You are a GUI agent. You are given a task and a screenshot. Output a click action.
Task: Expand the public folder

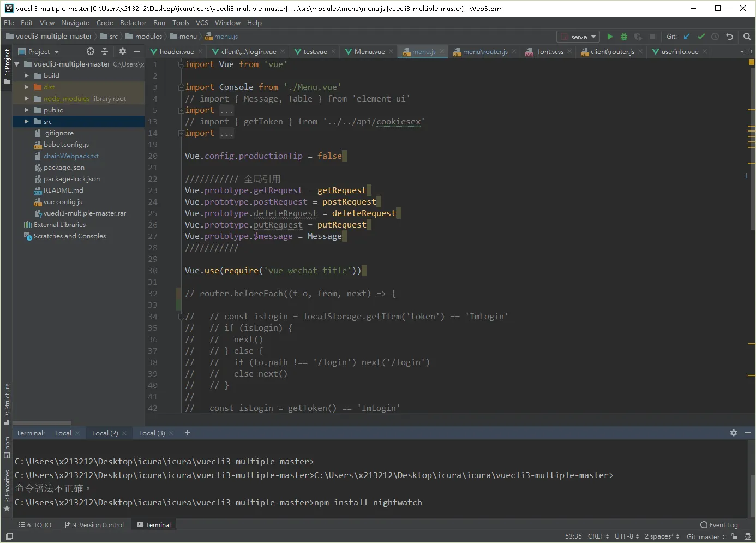[26, 110]
